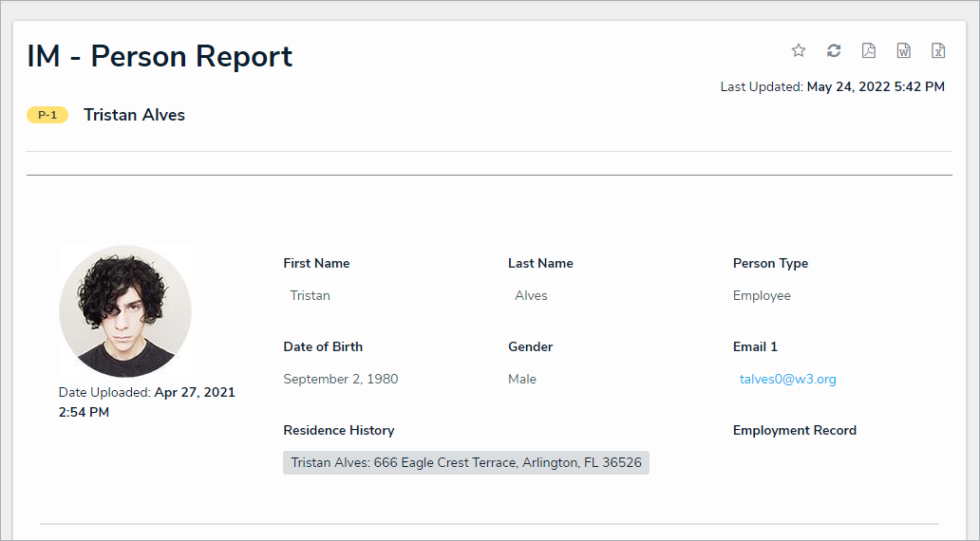This screenshot has height=541, width=980.
Task: Select the September 2, 1980 birth date
Action: click(x=340, y=379)
